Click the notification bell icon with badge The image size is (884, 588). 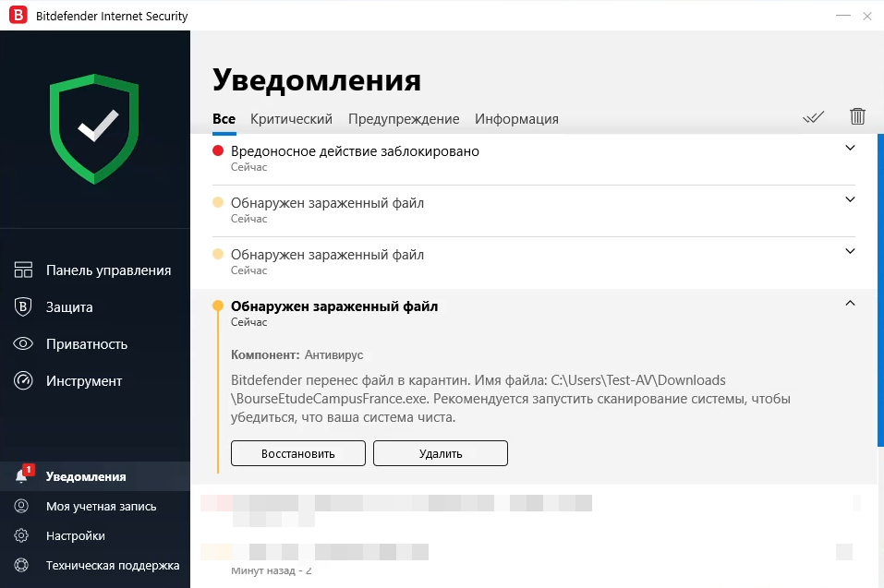tap(24, 474)
